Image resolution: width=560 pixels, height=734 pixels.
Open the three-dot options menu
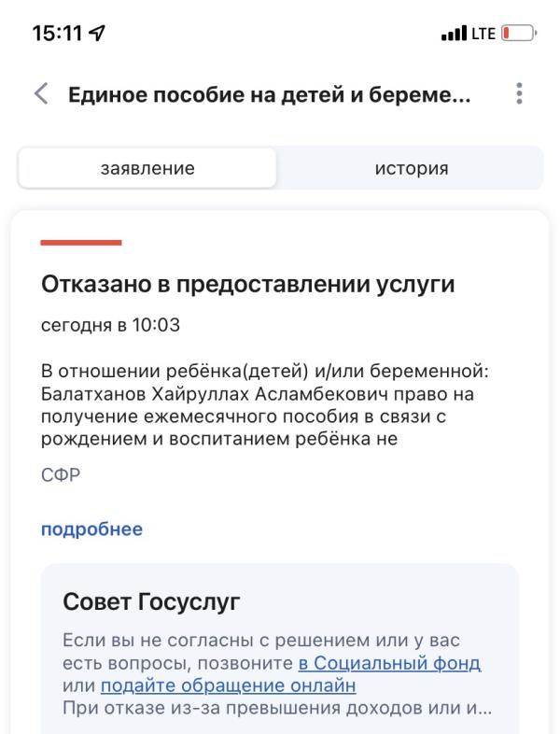(519, 93)
